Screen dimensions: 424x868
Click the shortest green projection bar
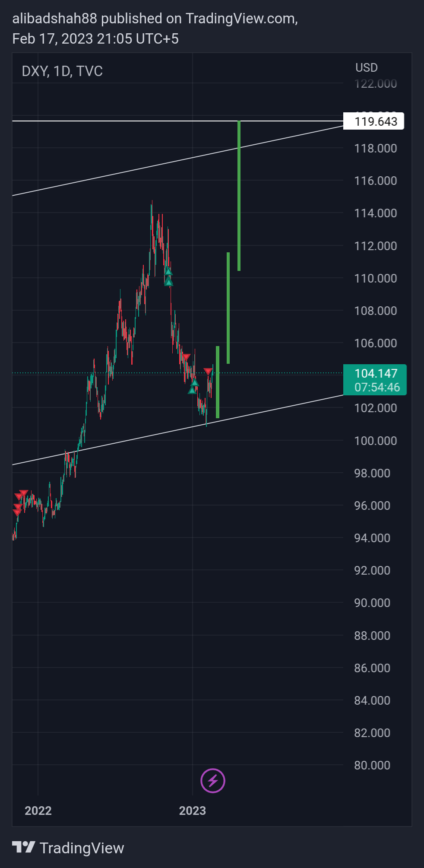(218, 382)
